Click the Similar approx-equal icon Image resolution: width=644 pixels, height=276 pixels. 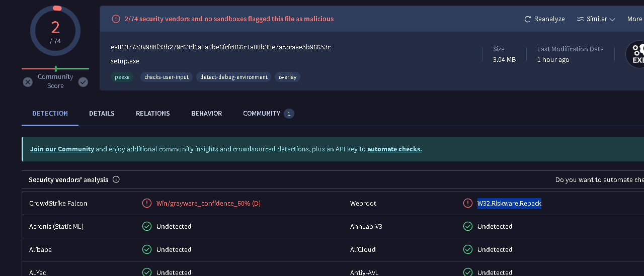click(580, 19)
